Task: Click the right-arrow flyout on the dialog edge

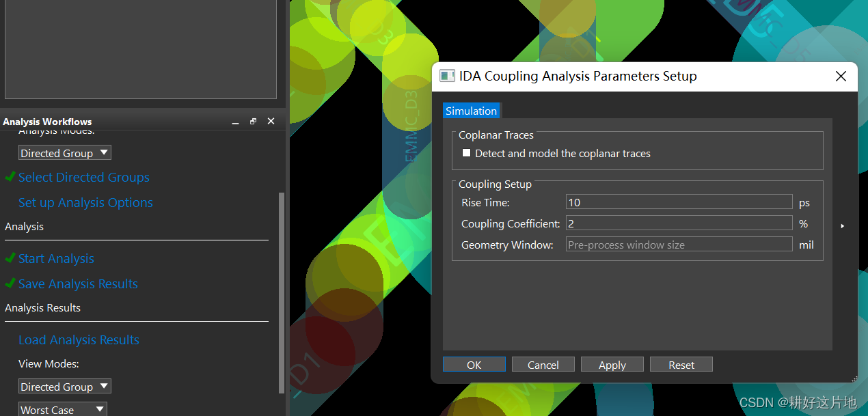Action: coord(843,225)
